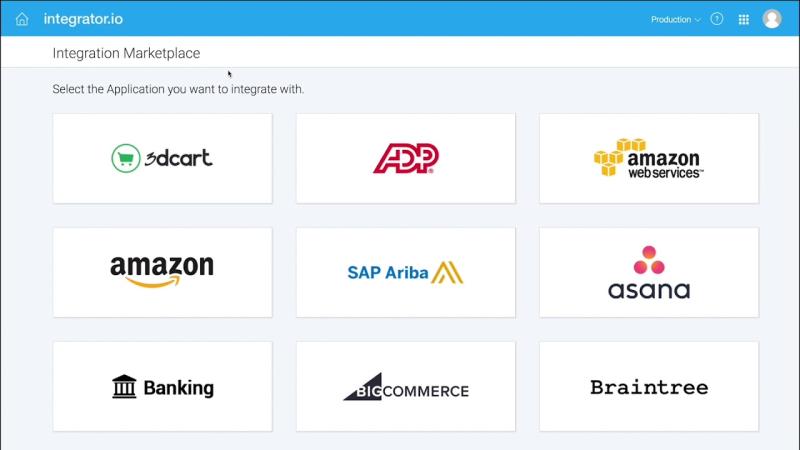Screen dimensions: 800x450
Task: Expand the Production environment dropdown
Action: [676, 19]
